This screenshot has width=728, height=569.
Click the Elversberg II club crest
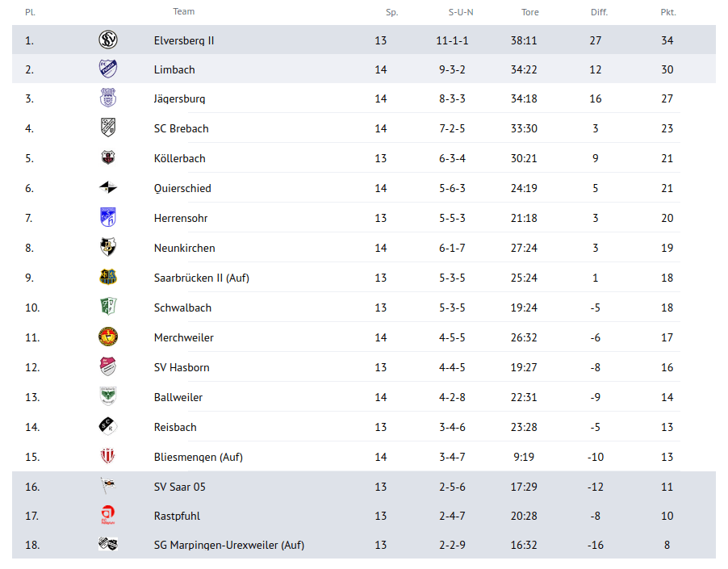(x=107, y=40)
